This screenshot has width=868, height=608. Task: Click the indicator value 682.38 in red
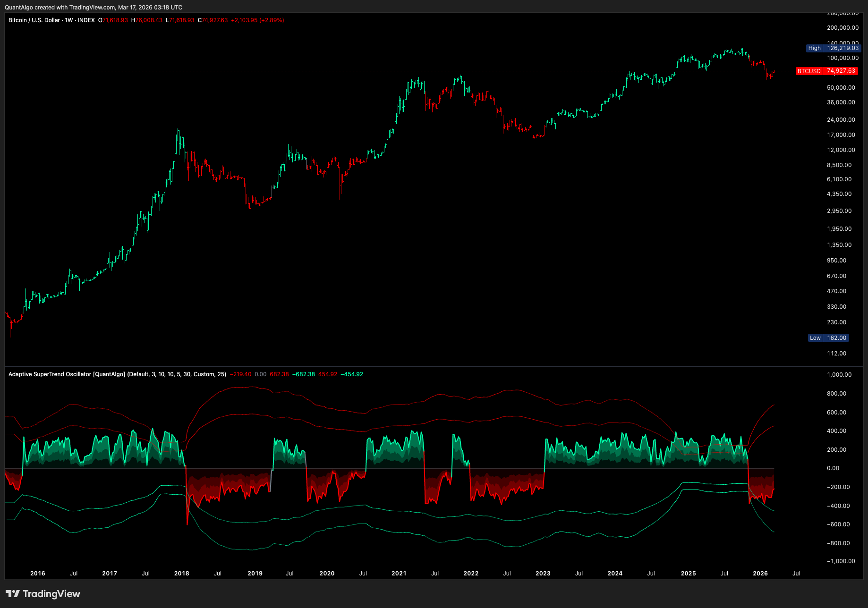point(279,374)
